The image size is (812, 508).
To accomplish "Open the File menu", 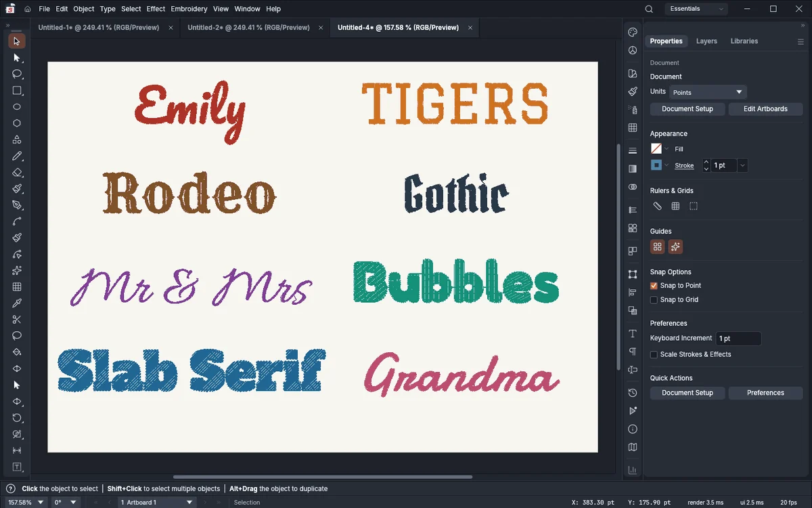I will [45, 9].
